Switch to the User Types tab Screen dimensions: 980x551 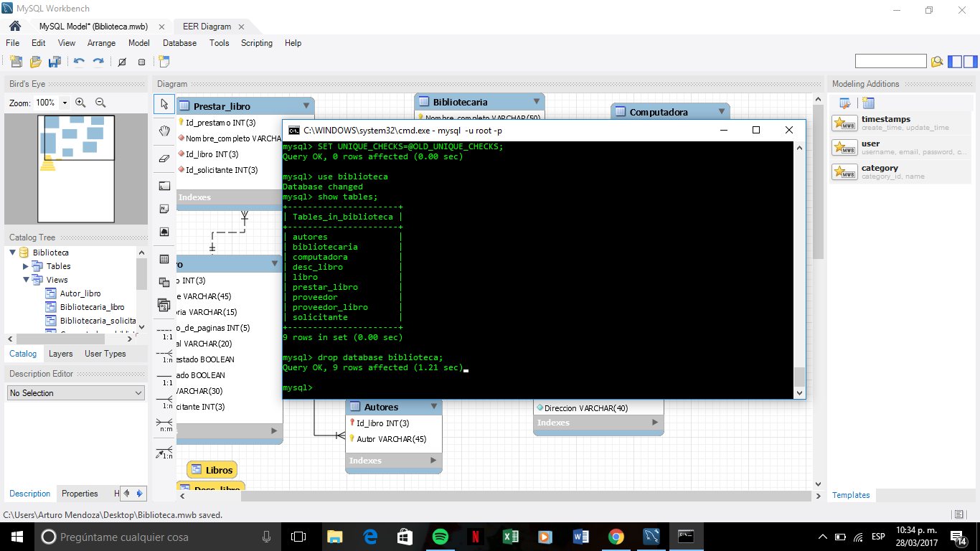(x=105, y=354)
